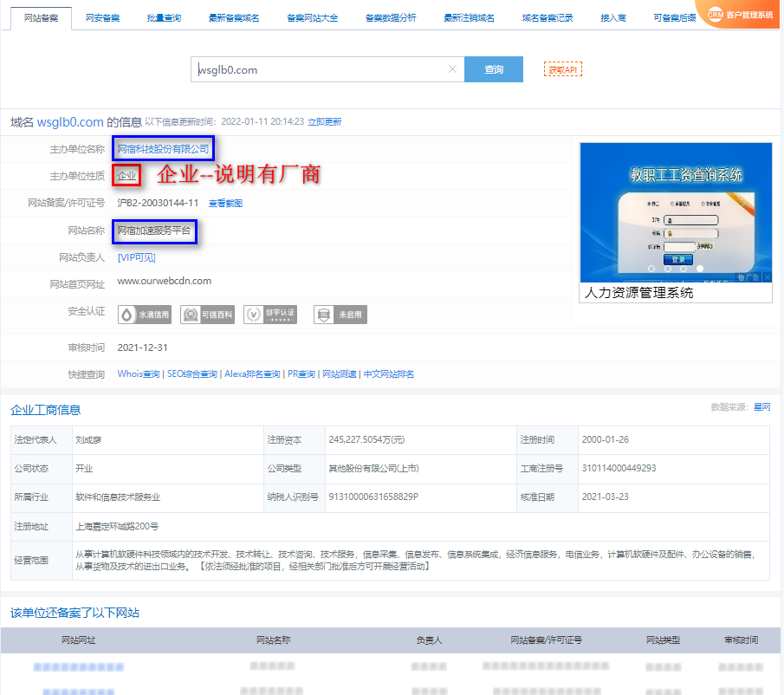Image resolution: width=784 pixels, height=695 pixels.
Task: Open the 可备案后缀 tab
Action: pyautogui.click(x=675, y=18)
